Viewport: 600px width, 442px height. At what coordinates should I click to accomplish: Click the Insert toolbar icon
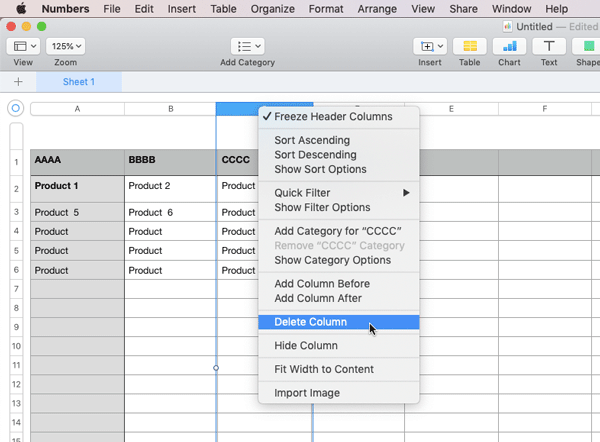click(x=430, y=46)
